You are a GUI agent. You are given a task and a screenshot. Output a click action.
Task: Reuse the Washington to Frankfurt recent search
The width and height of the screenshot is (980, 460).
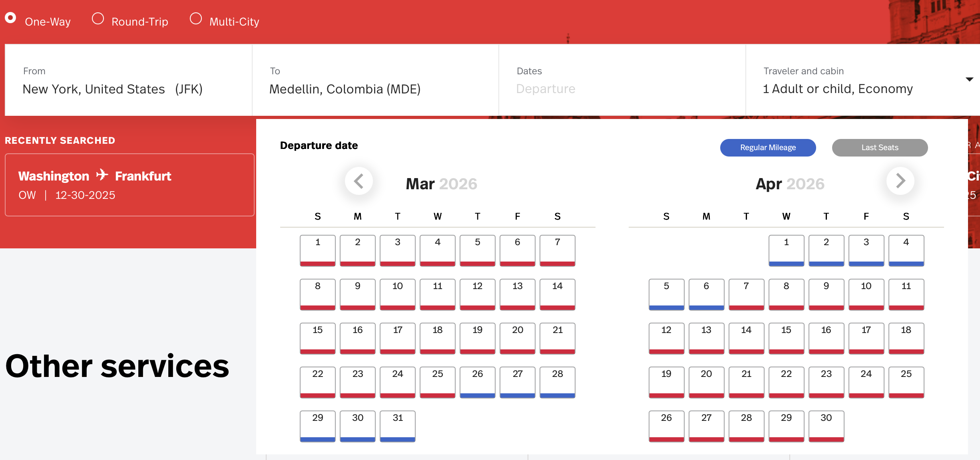click(x=129, y=184)
